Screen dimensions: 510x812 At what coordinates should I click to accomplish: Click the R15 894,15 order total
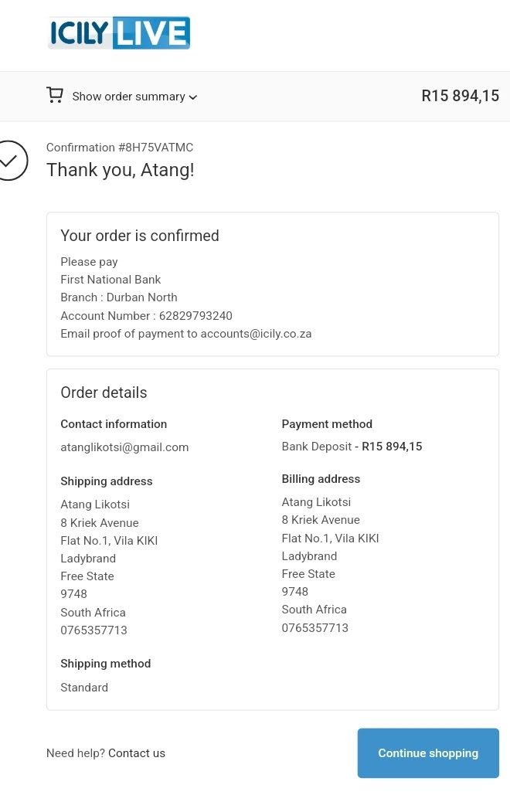tap(460, 96)
